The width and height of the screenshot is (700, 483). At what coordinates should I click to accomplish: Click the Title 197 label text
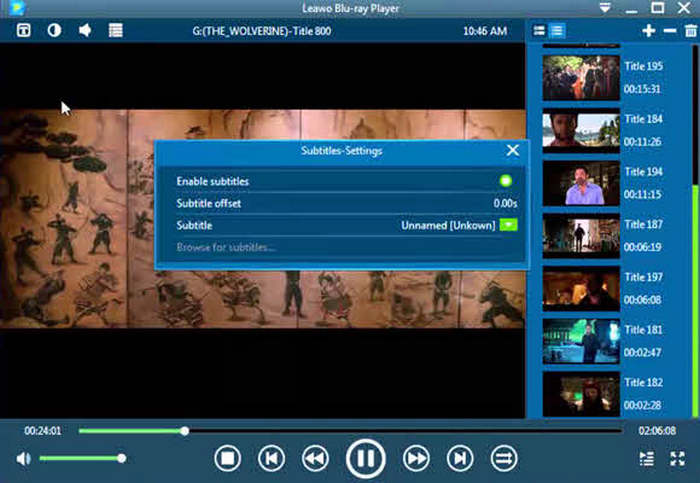tap(644, 277)
